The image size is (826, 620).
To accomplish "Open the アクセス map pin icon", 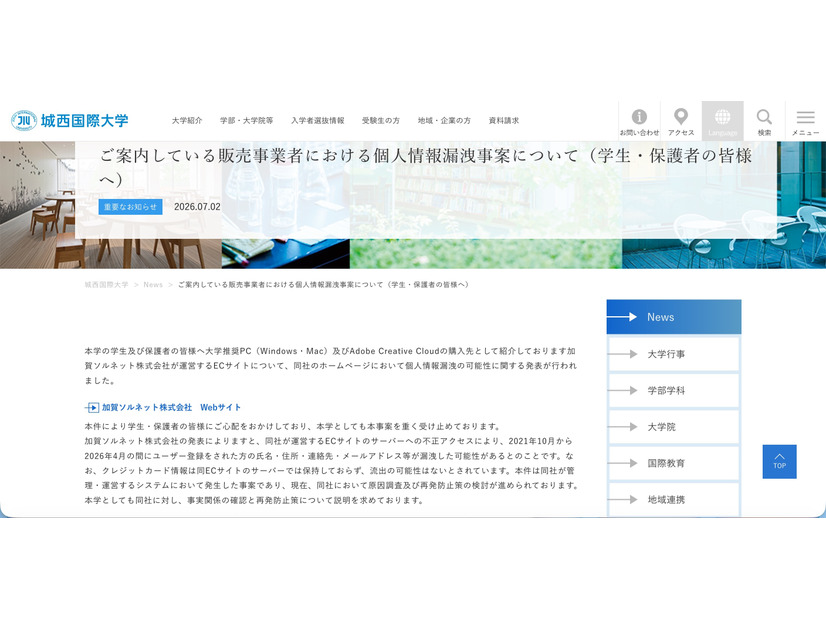I will [x=681, y=121].
